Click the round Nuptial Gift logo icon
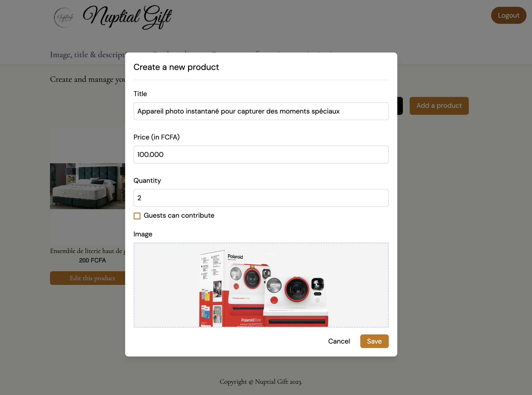This screenshot has height=395, width=532. coord(64,17)
